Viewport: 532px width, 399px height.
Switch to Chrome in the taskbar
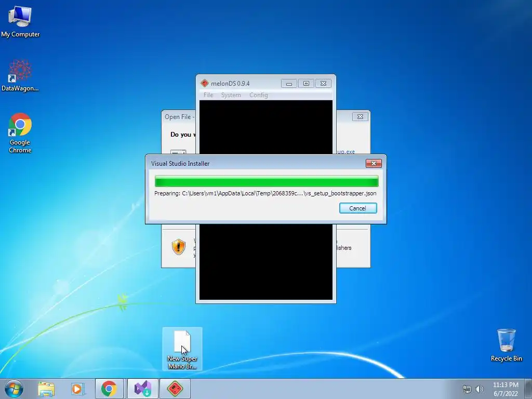click(109, 389)
